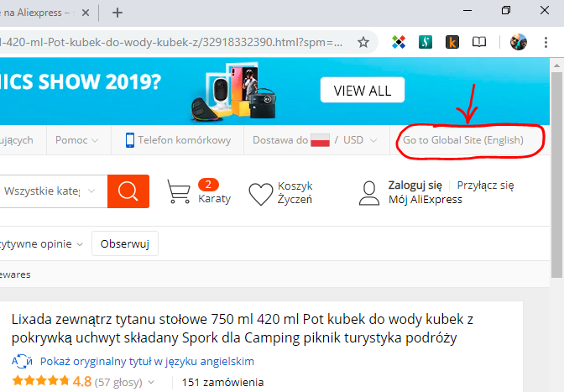
Task: Click the vertical scrollbar thumb
Action: 556,175
